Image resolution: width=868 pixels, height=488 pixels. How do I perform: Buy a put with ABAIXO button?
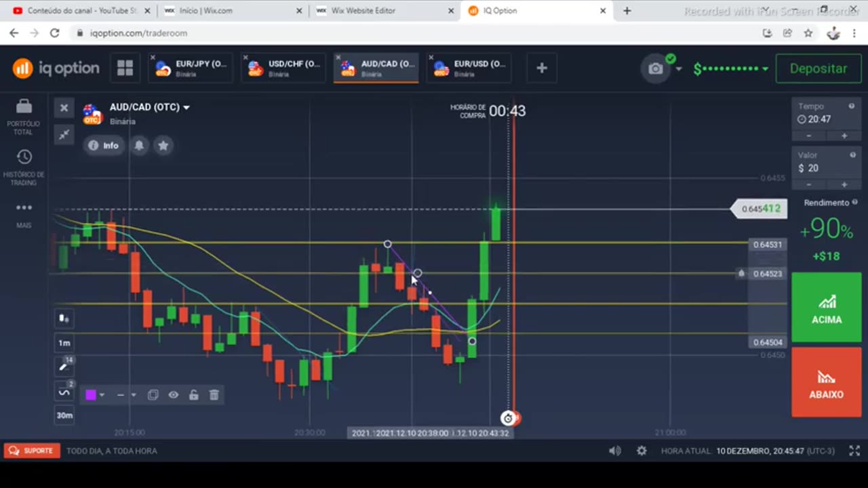(x=827, y=382)
